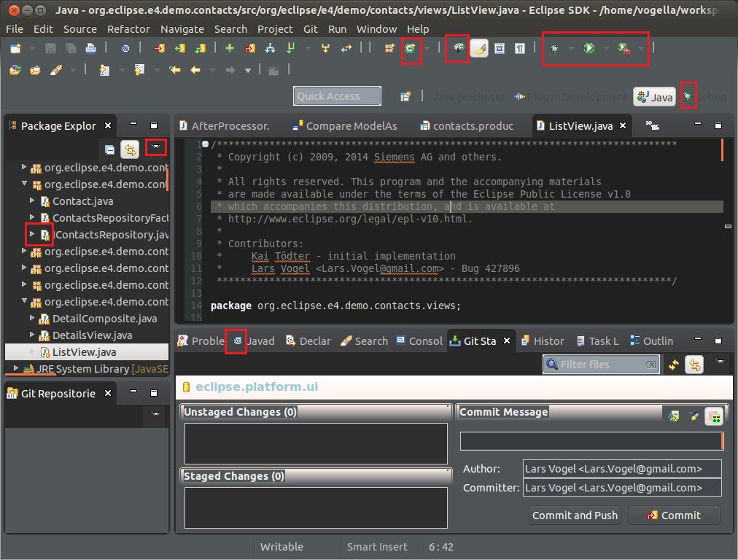Open the Search dialog via the flashlight icon
This screenshot has height=560, width=738.
(479, 48)
